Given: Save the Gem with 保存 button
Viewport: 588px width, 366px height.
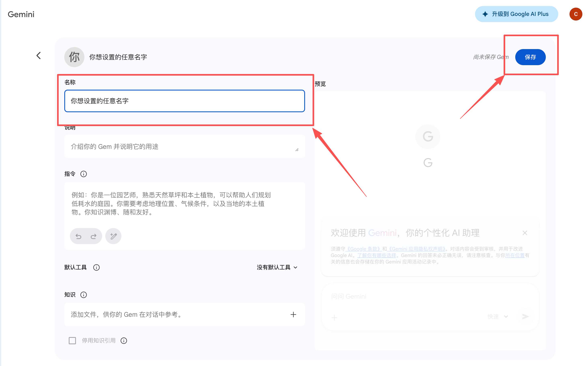Looking at the screenshot, I should 530,57.
